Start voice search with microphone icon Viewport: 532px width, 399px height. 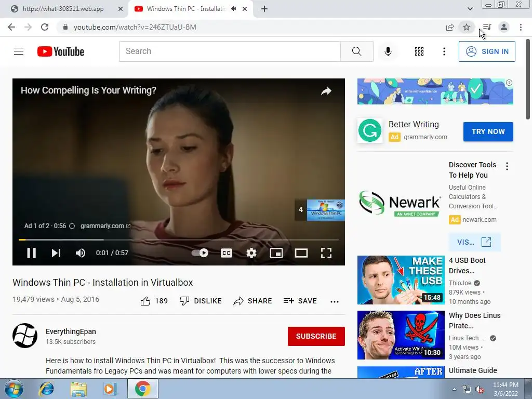pyautogui.click(x=388, y=51)
